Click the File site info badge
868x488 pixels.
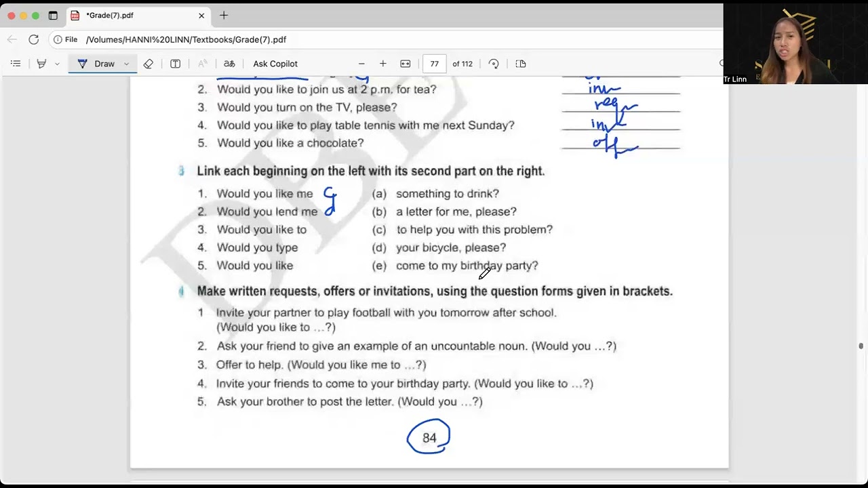(x=66, y=39)
